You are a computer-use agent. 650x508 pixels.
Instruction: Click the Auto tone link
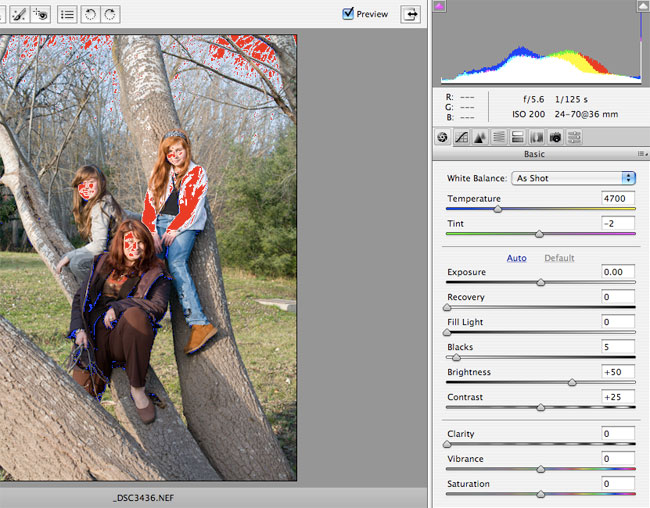point(516,258)
